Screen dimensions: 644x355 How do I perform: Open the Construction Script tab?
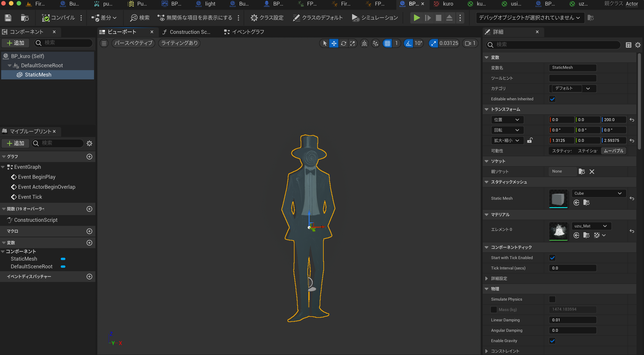(187, 32)
